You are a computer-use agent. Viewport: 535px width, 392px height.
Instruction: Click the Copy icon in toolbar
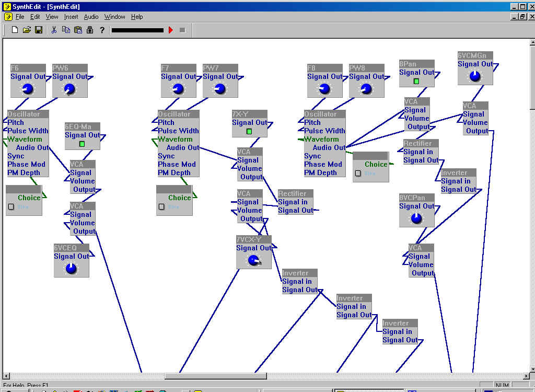[66, 30]
